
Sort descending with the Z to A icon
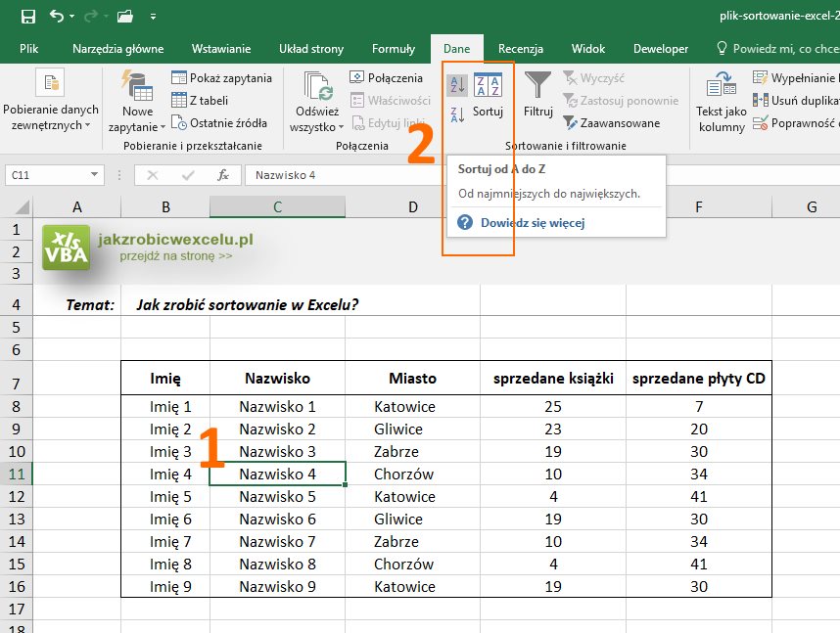click(457, 115)
